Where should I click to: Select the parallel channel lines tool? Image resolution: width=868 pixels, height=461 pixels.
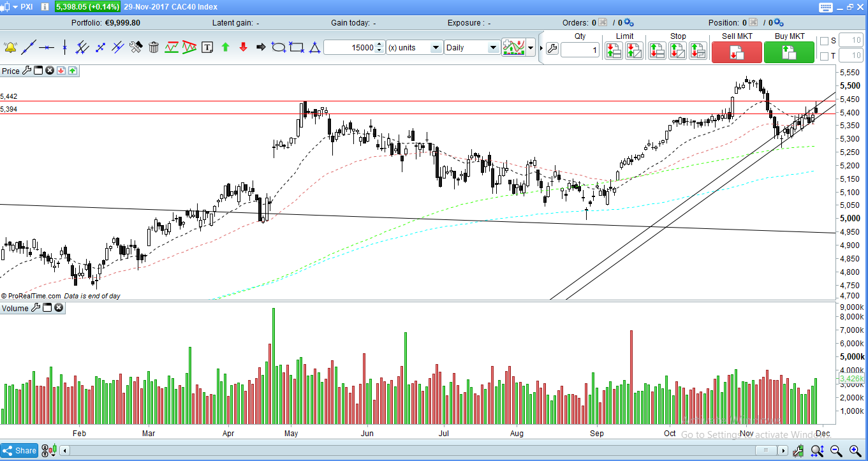click(82, 47)
